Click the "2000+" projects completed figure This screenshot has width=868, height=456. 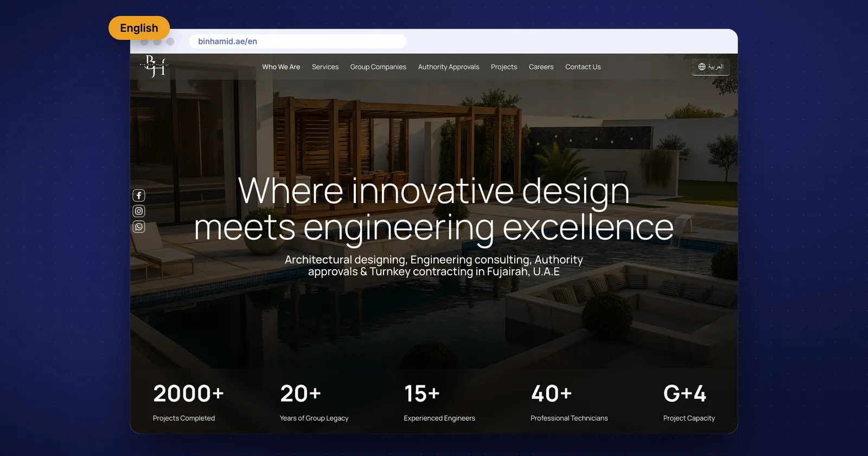pyautogui.click(x=188, y=394)
